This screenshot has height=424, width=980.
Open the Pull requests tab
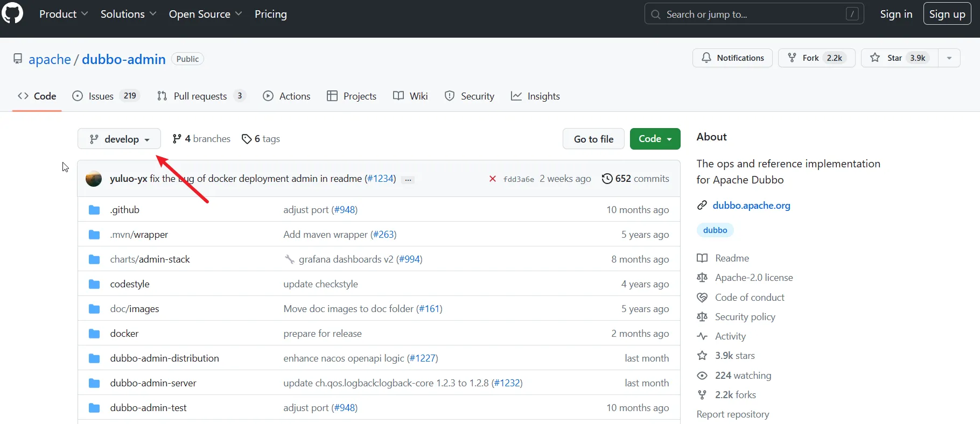[x=201, y=96]
